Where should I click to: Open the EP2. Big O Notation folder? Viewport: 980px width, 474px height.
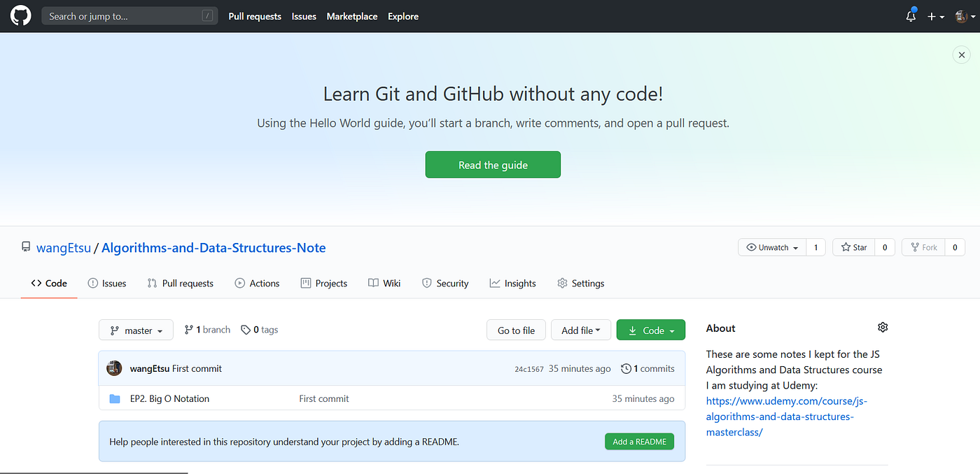[169, 398]
